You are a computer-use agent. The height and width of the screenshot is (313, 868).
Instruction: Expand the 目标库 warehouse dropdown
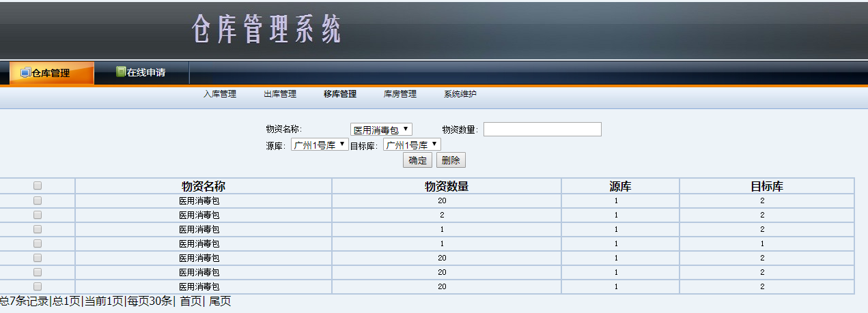(412, 145)
